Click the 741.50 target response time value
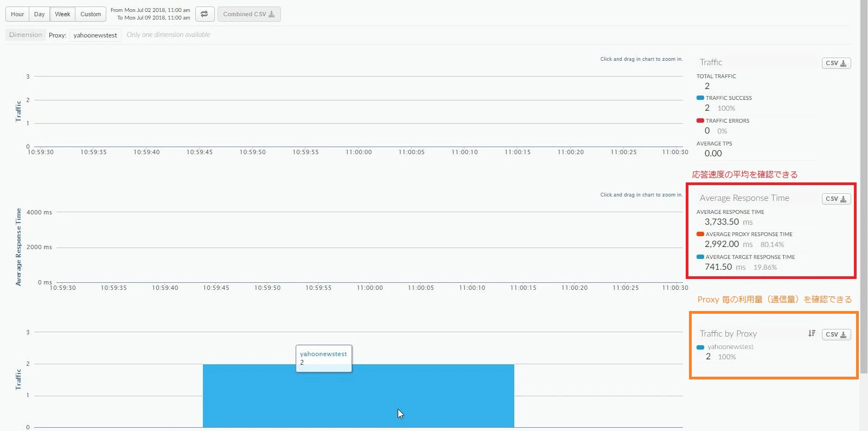This screenshot has height=431, width=868. 718,267
